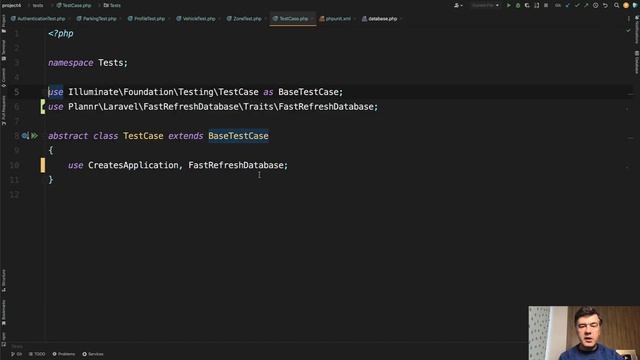The image size is (640, 360).
Task: Open the Pull Requests side tool window
Action: pos(4,110)
